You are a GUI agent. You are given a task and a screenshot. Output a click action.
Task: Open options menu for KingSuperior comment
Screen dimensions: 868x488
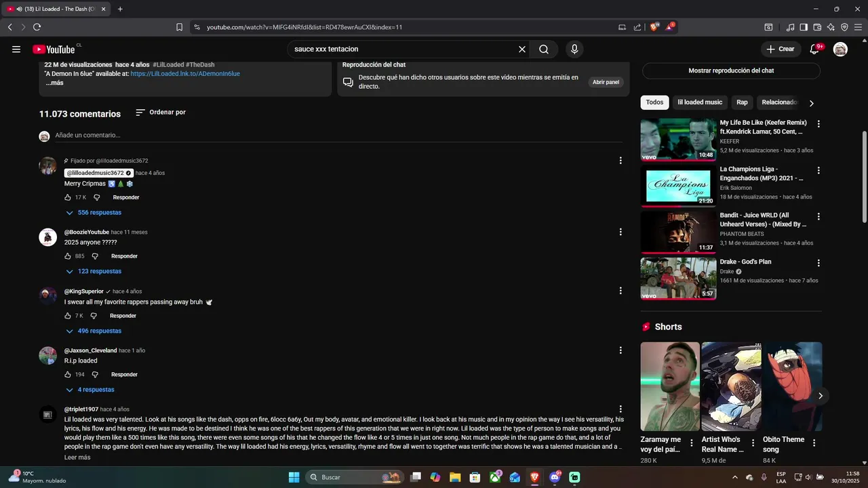point(620,291)
